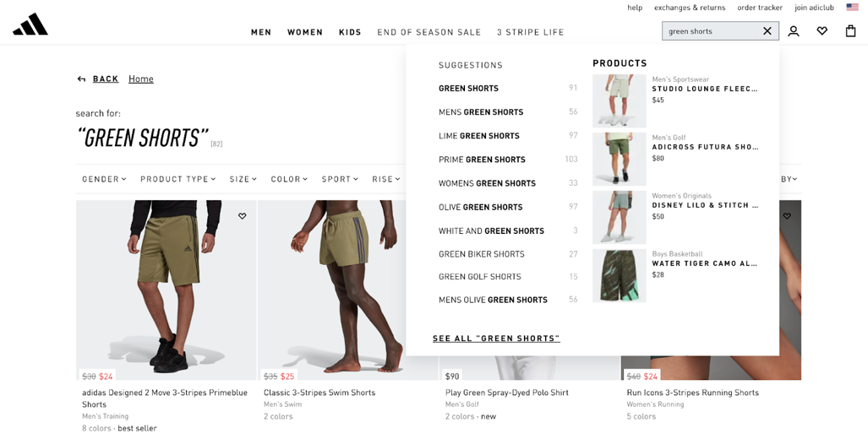The width and height of the screenshot is (868, 439).
Task: Open the Sort By dropdown
Action: [x=789, y=179]
